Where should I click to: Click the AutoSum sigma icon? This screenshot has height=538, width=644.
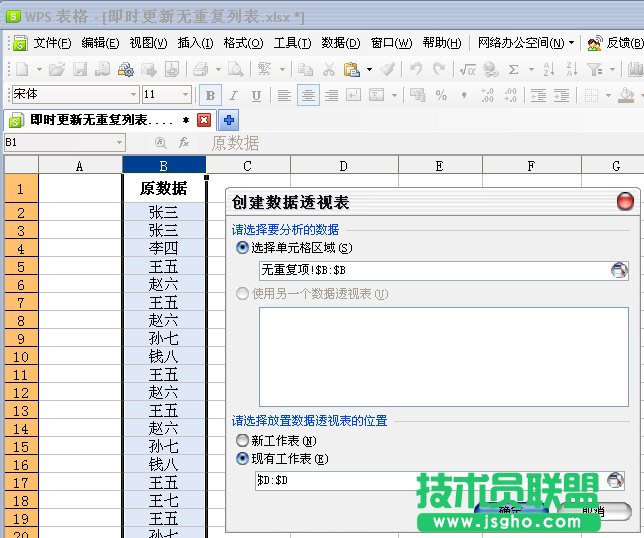pyautogui.click(x=513, y=69)
